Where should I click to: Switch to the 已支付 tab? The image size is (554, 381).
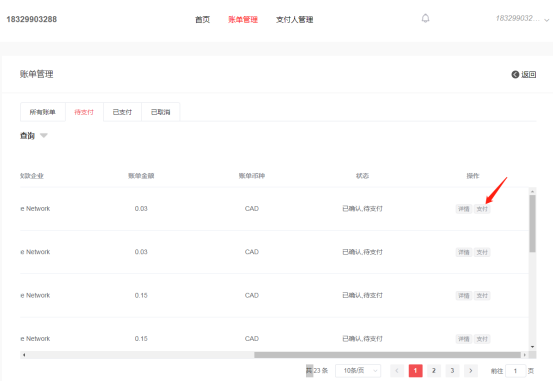(122, 112)
